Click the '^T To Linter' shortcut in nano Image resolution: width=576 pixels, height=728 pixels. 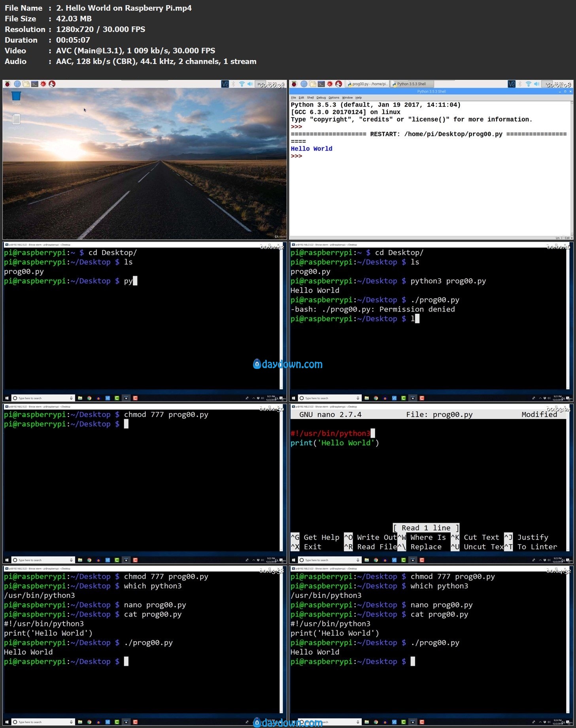(x=531, y=547)
